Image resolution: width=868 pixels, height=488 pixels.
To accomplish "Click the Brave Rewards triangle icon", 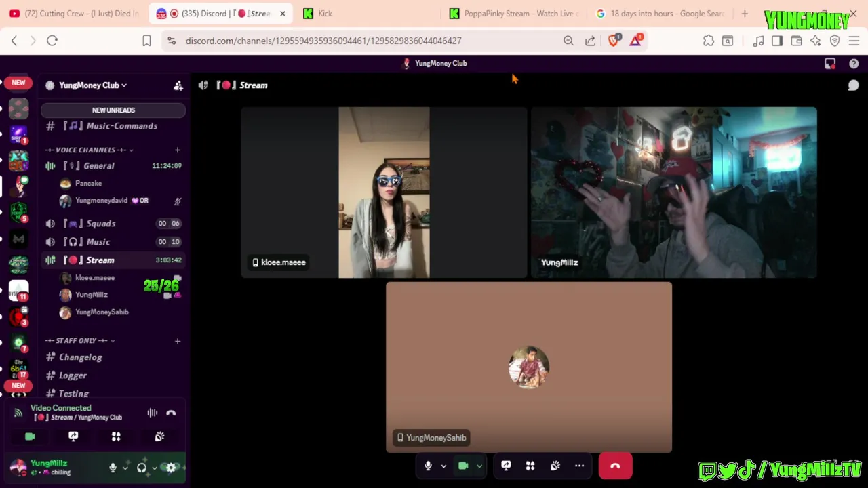I will (x=635, y=41).
